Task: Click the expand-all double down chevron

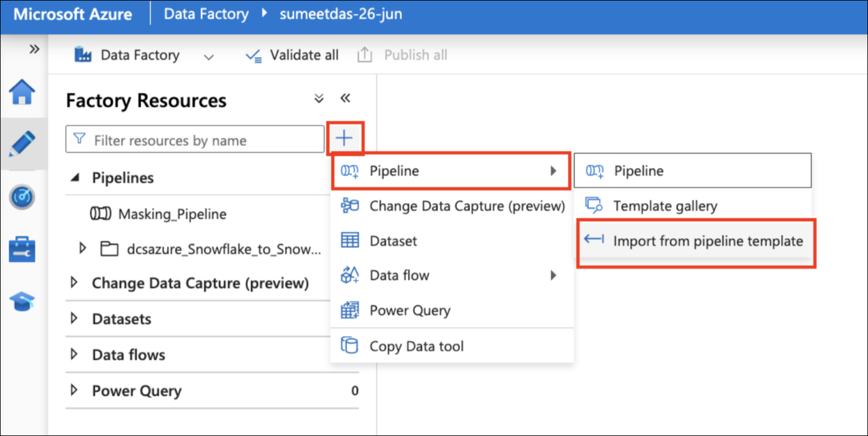Action: coord(319,99)
